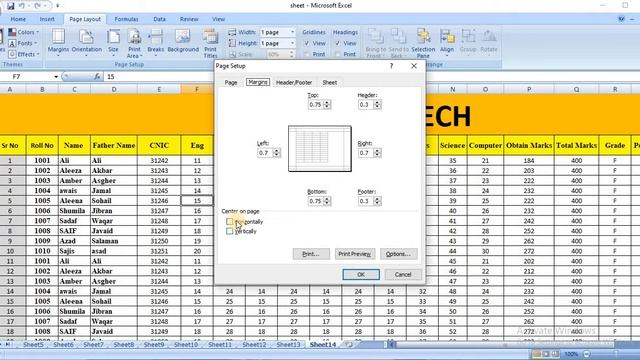The height and width of the screenshot is (360, 640).
Task: Toggle Gridlines View checkbox
Action: [x=307, y=43]
